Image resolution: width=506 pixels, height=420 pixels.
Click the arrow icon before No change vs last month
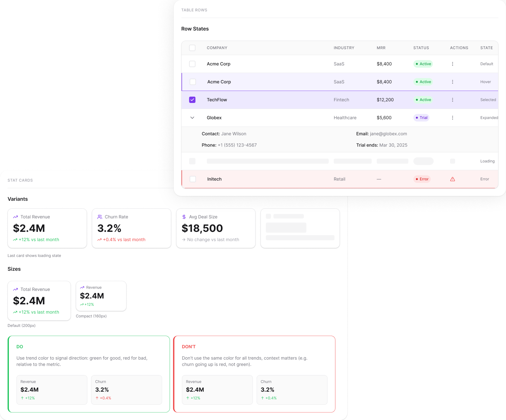(184, 240)
